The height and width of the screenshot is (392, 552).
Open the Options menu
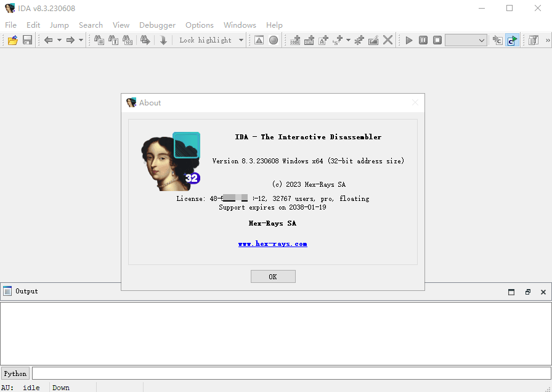[x=200, y=25]
